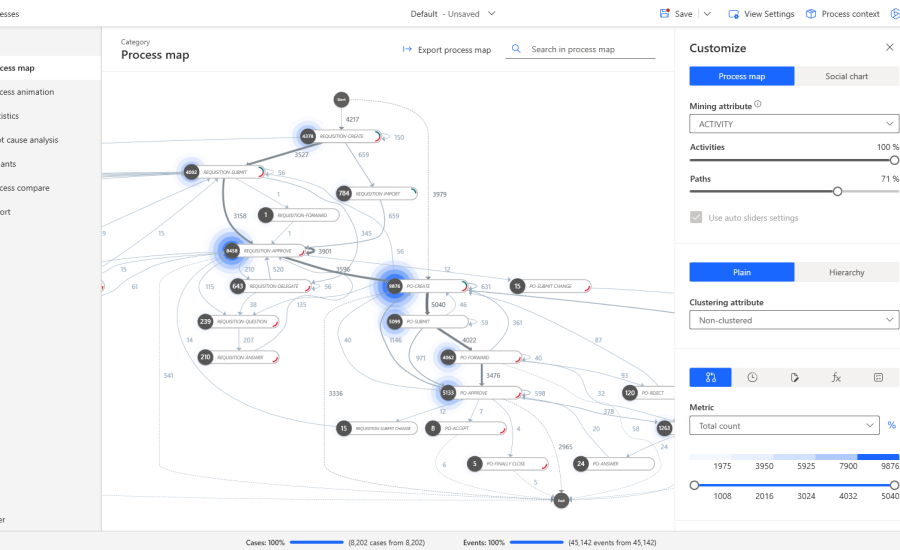900x550 pixels.
Task: Close the Customize panel
Action: click(x=889, y=47)
